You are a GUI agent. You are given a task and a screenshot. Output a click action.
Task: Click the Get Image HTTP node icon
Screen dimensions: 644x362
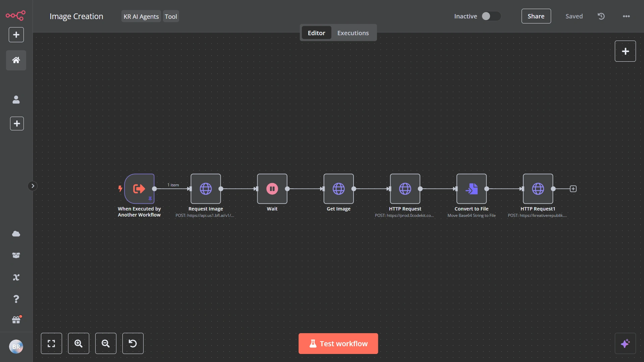339,189
